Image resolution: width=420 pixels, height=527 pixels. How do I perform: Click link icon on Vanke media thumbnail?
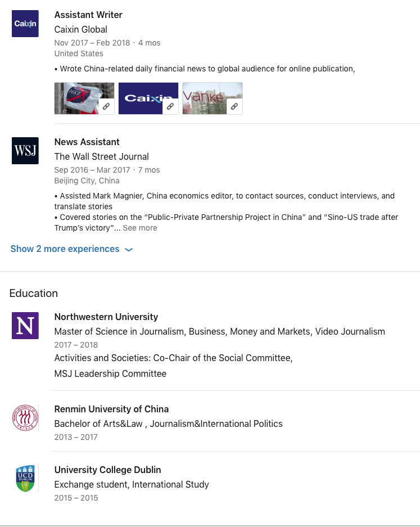234,106
